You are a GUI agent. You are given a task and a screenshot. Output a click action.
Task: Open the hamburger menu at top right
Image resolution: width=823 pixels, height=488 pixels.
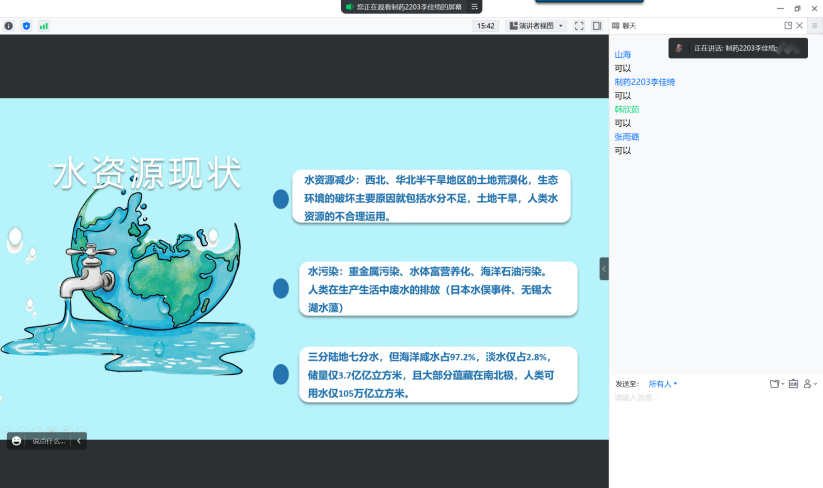pos(814,26)
